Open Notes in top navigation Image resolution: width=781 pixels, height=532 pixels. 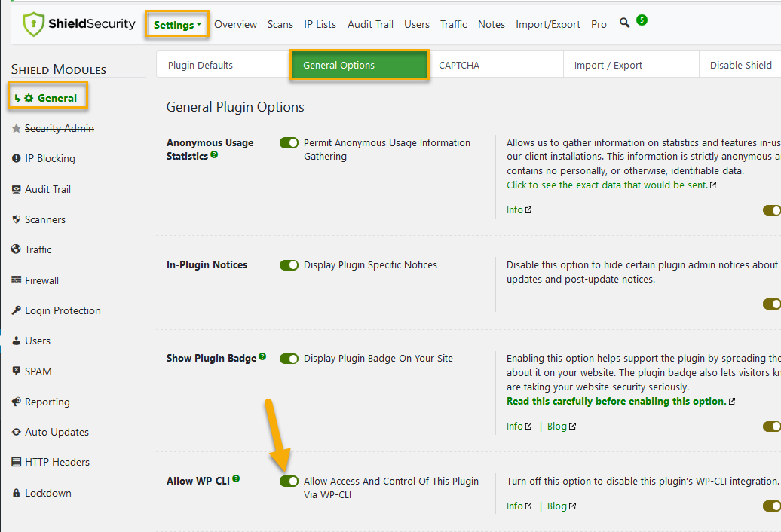491,24
